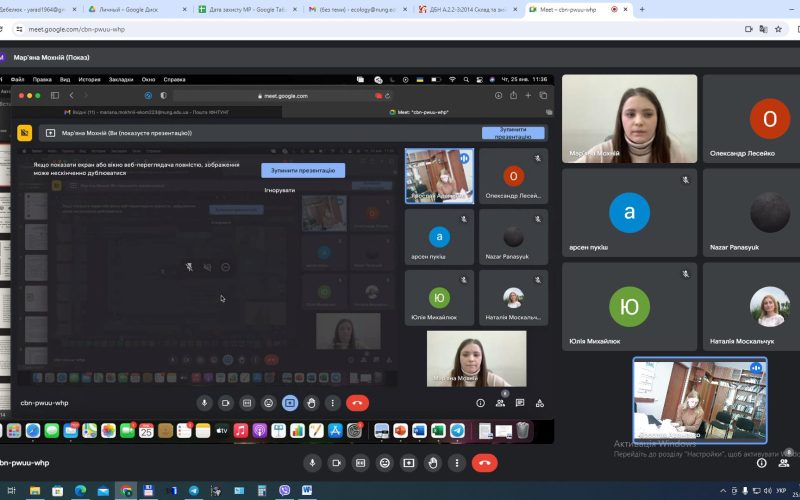Open Microsoft Edge from the Windows taskbar
Screen dimensions: 800x500
(x=80, y=491)
